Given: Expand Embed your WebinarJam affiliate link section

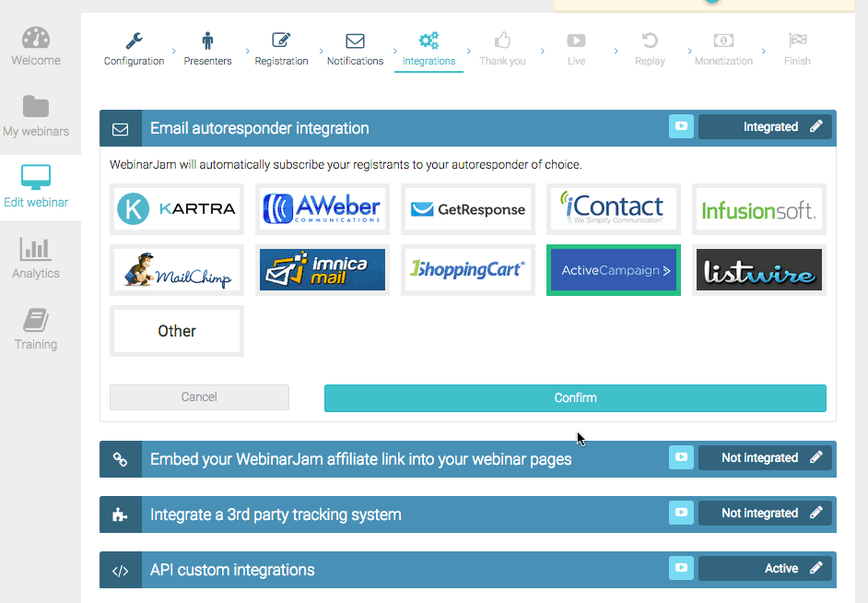Looking at the screenshot, I should coord(360,459).
